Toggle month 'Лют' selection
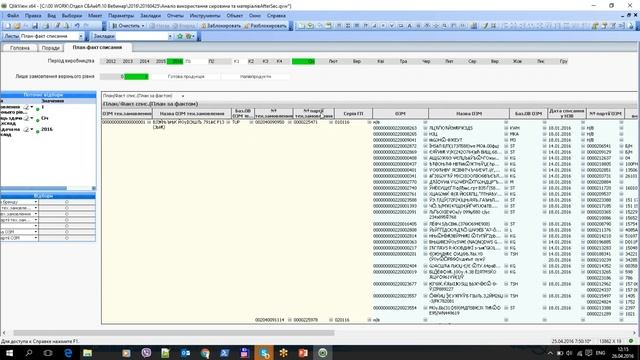640x360 pixels. pos(333,61)
